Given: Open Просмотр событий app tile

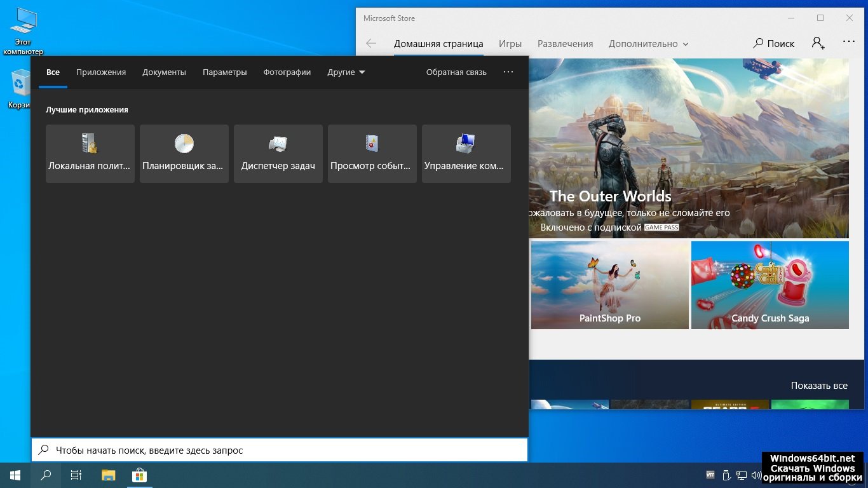Looking at the screenshot, I should [x=372, y=153].
